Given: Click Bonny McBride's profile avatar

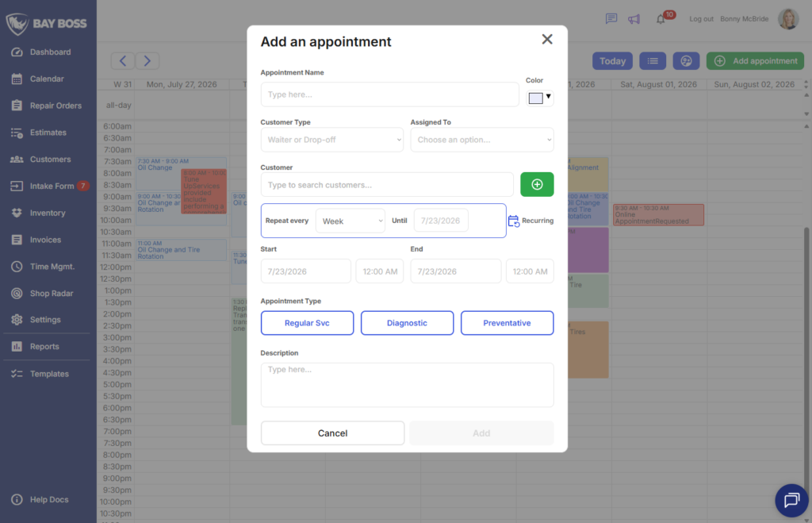Looking at the screenshot, I should (788, 19).
